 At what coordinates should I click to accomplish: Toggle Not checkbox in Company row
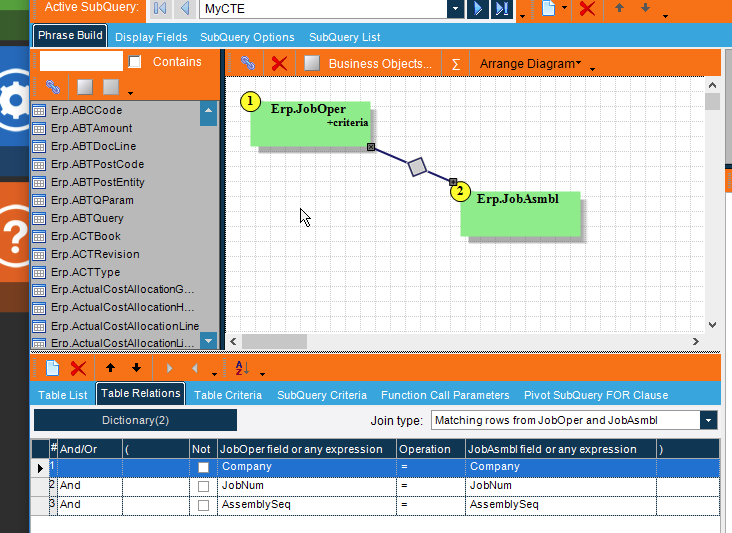click(204, 467)
